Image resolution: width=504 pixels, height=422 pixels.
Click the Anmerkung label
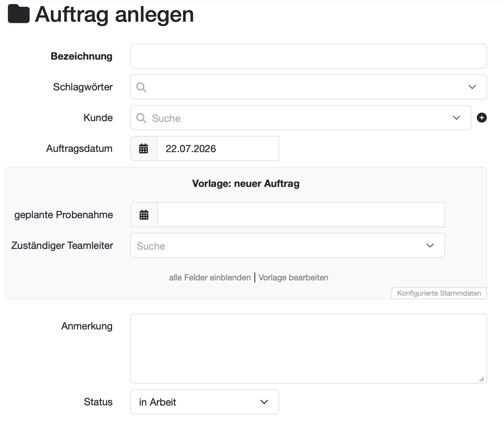[x=87, y=326]
